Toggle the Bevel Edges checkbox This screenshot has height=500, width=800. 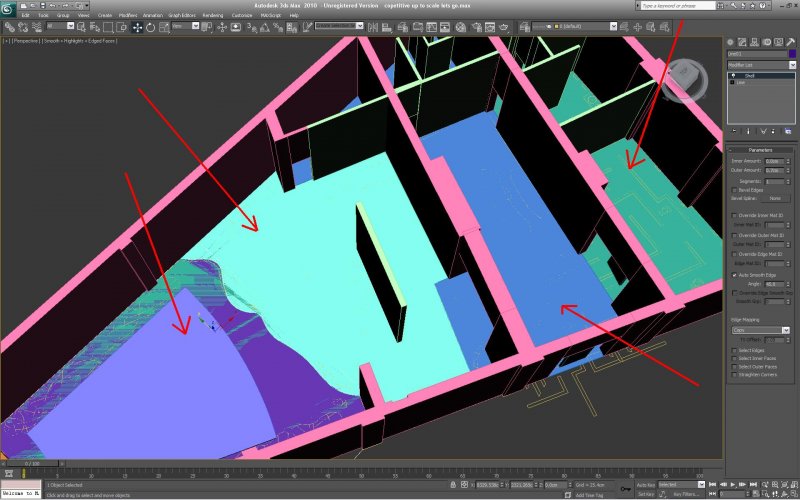[x=735, y=189]
